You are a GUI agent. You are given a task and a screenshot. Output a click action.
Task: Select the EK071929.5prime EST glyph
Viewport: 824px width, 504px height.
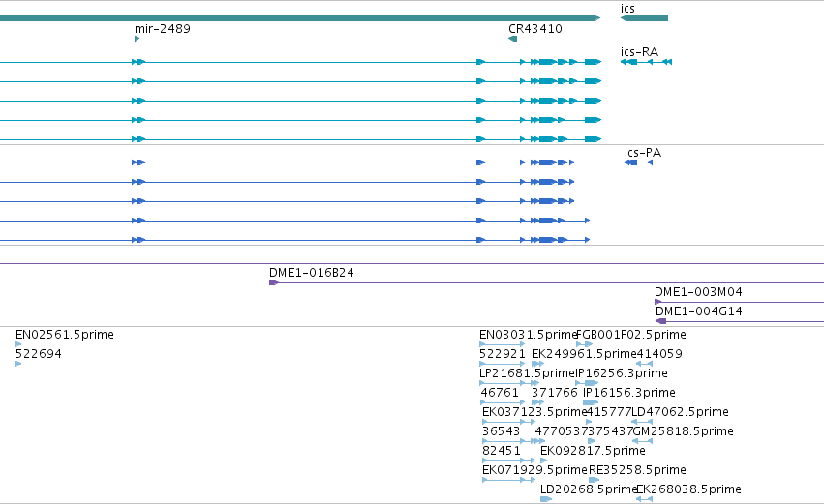click(508, 480)
